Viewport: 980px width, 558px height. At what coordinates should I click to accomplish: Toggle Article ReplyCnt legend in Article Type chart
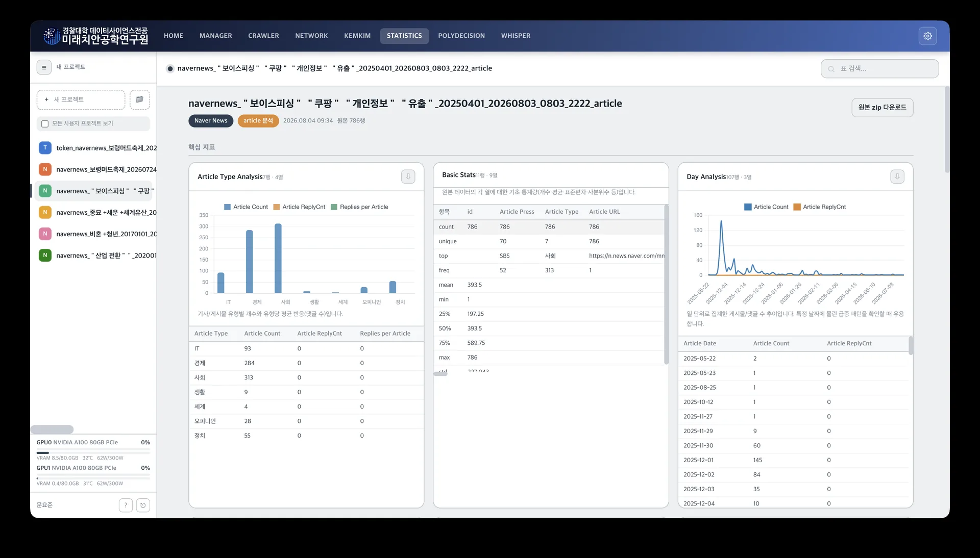pyautogui.click(x=299, y=207)
